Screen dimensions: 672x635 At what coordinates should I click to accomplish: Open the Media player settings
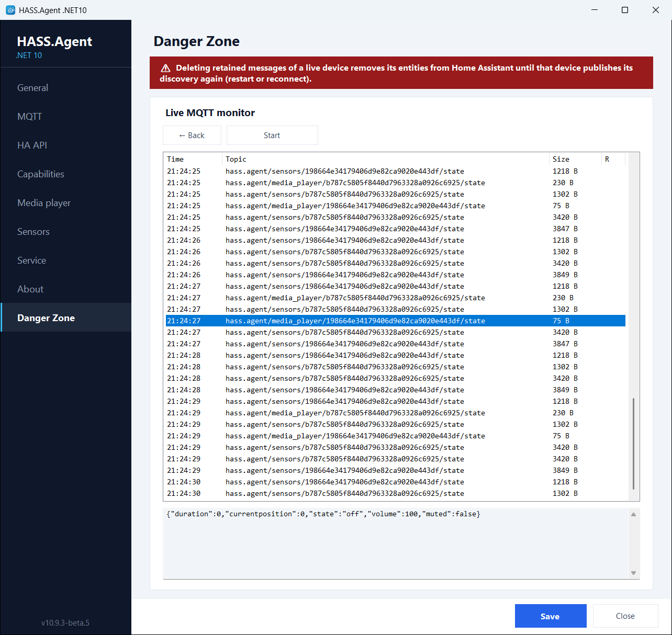pos(66,203)
